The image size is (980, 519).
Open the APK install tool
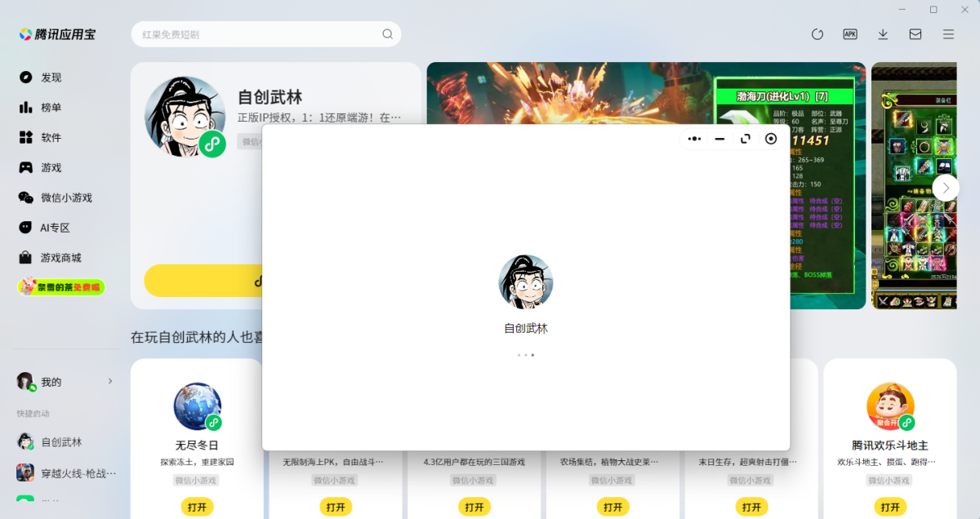(x=850, y=34)
